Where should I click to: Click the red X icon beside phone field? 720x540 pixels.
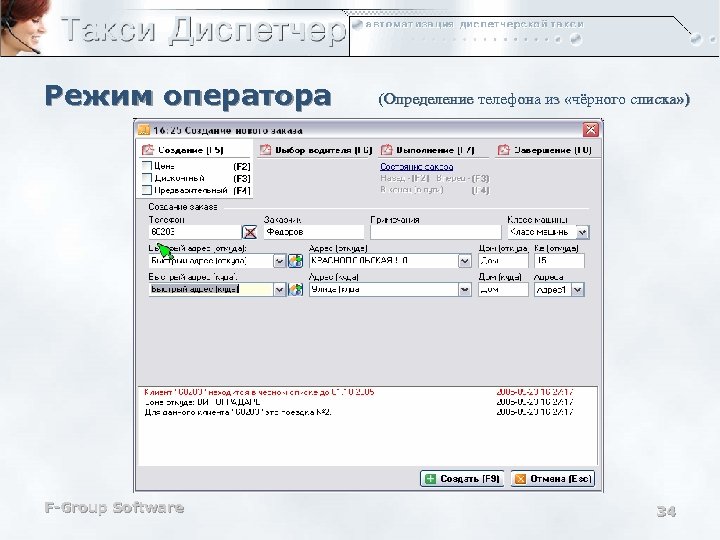coord(250,232)
